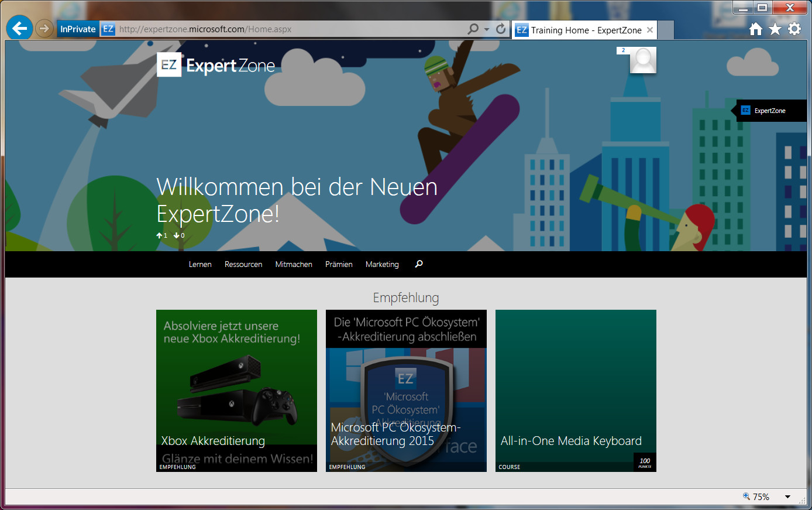The width and height of the screenshot is (812, 510).
Task: Click the ExpertZone flyout tab on the right edge
Action: tap(770, 110)
